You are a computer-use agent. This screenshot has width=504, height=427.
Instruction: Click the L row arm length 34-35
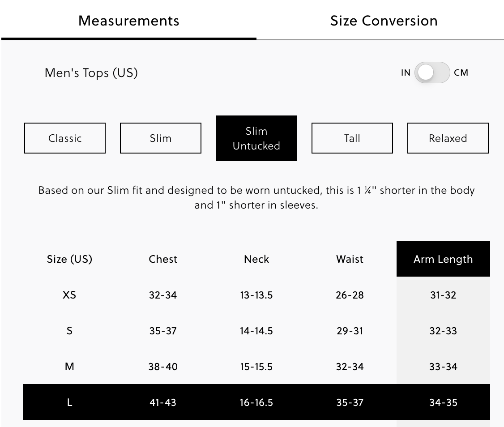coord(443,402)
